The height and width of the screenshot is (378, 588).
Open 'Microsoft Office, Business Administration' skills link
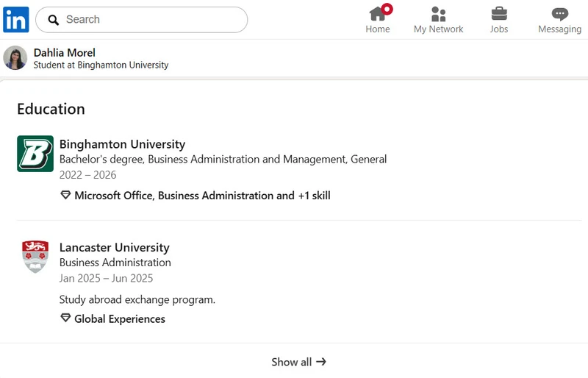(x=203, y=196)
